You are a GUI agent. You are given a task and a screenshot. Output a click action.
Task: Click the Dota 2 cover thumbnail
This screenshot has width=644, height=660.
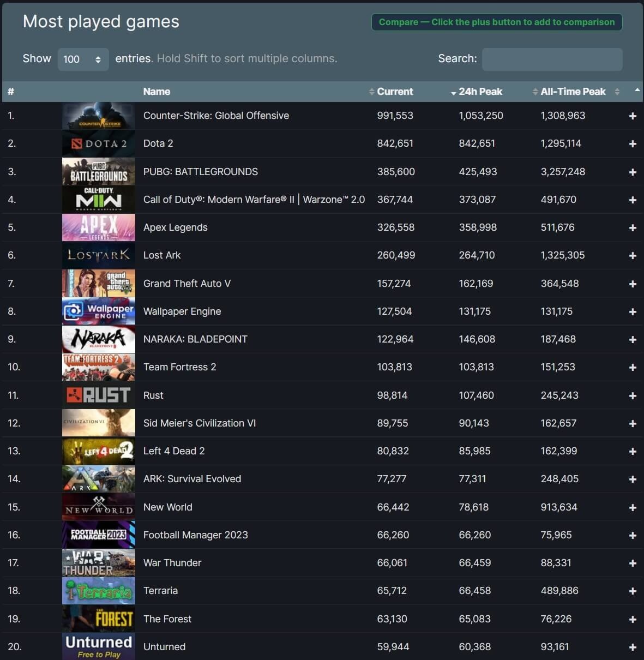(x=98, y=143)
